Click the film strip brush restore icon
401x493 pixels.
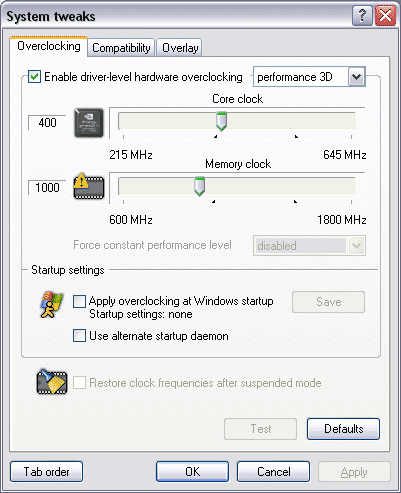52,382
